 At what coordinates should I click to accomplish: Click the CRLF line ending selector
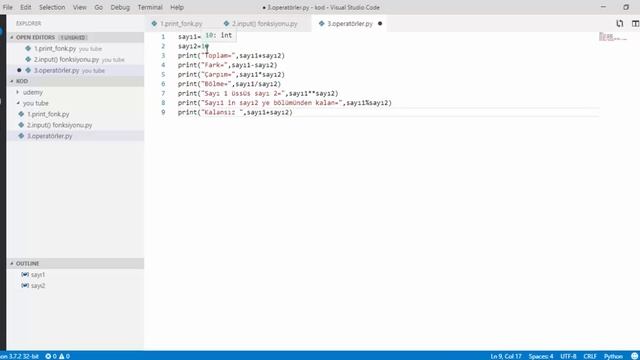[x=590, y=356]
